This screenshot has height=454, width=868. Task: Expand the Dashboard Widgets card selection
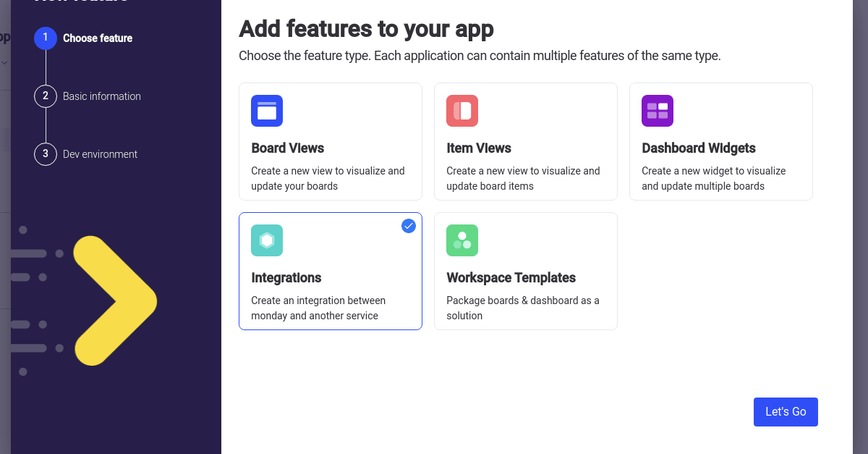click(720, 141)
